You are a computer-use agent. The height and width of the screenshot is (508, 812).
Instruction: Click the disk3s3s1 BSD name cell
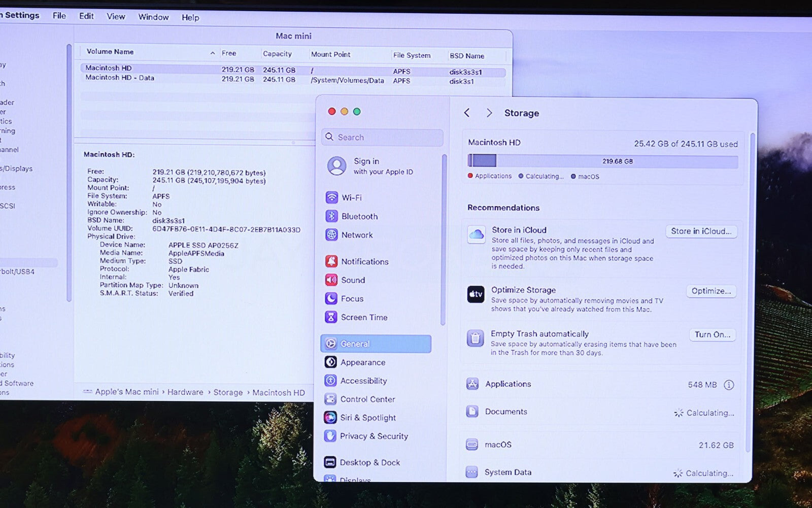tap(465, 72)
